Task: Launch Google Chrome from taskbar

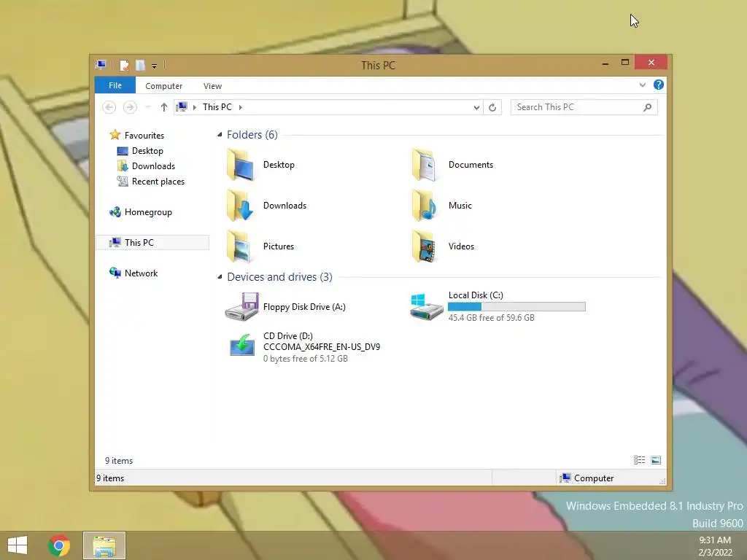Action: pos(59,545)
